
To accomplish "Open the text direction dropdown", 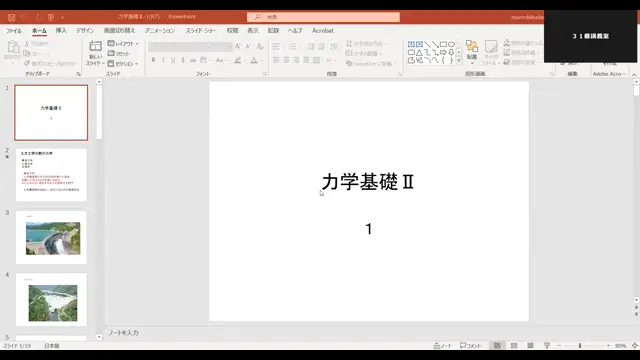I will (366, 43).
